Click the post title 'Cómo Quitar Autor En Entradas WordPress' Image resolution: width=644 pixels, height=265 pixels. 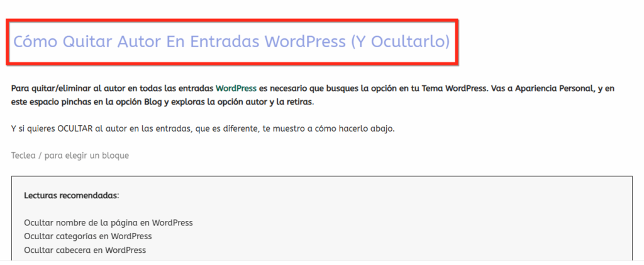click(231, 42)
